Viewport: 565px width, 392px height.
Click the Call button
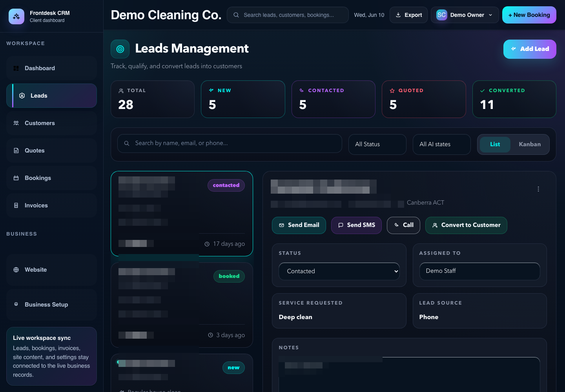tap(403, 225)
